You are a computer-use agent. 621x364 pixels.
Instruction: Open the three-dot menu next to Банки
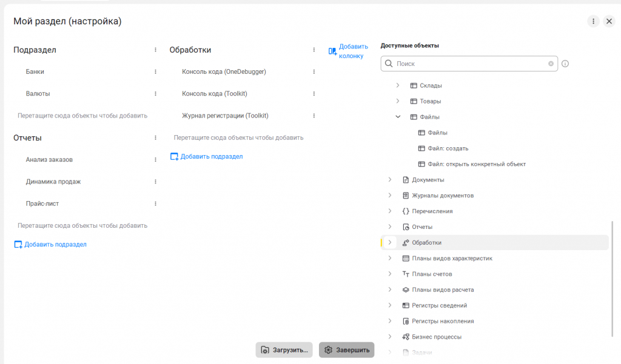tap(155, 72)
